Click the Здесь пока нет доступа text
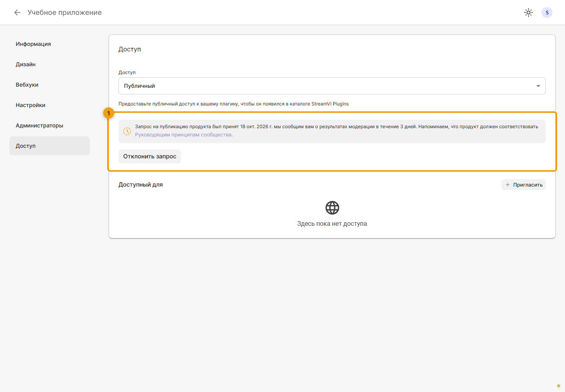The width and height of the screenshot is (565, 392). (332, 224)
